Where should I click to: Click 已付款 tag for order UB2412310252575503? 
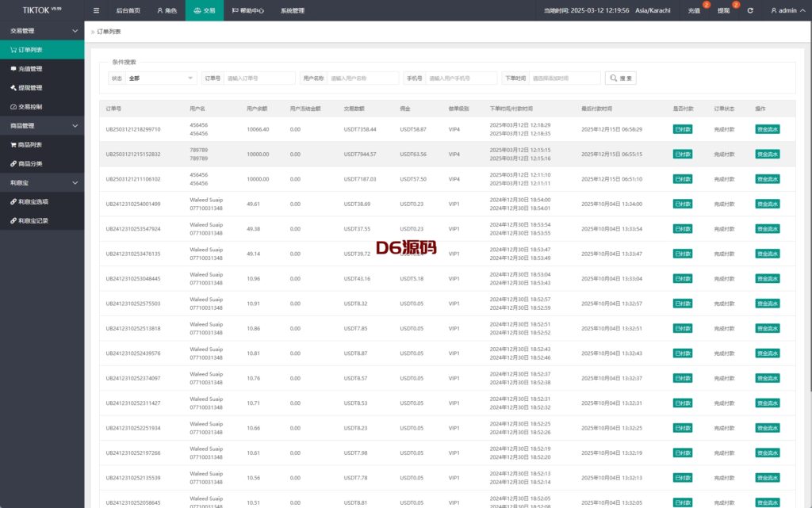(x=683, y=304)
